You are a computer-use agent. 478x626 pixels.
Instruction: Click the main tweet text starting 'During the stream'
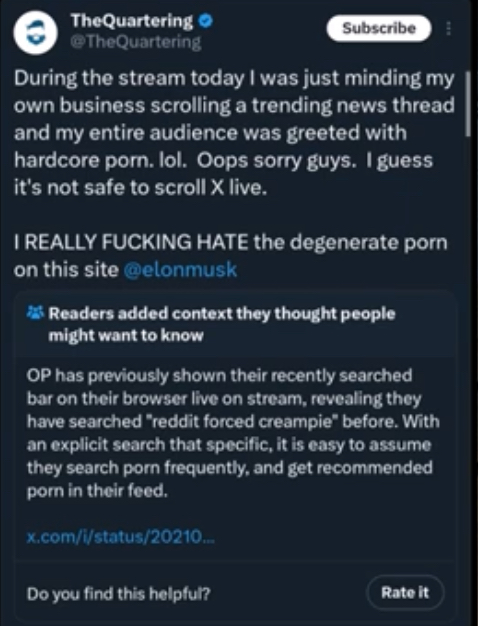[234, 133]
